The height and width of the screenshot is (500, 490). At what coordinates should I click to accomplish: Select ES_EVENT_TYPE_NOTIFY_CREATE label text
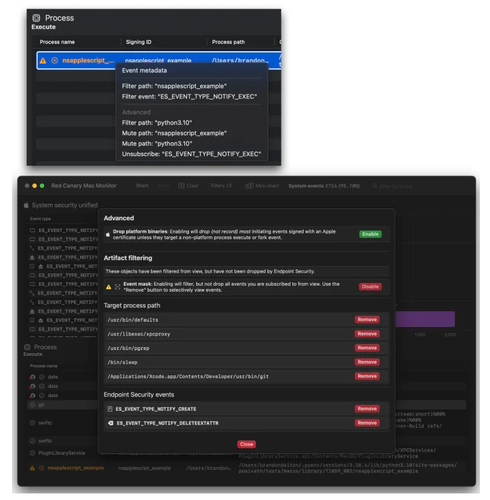click(156, 409)
